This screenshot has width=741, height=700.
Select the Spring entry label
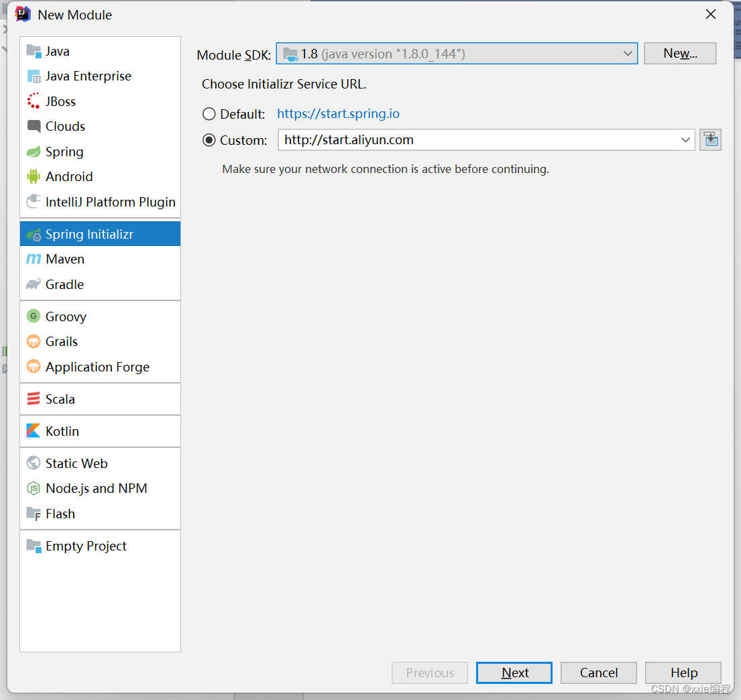pos(65,152)
